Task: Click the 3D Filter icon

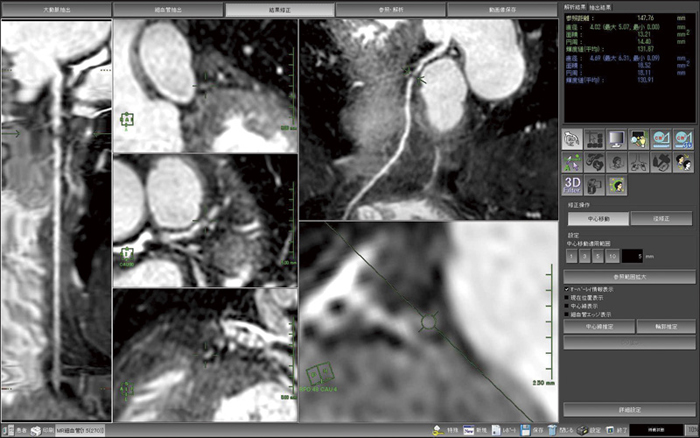Action: click(573, 183)
